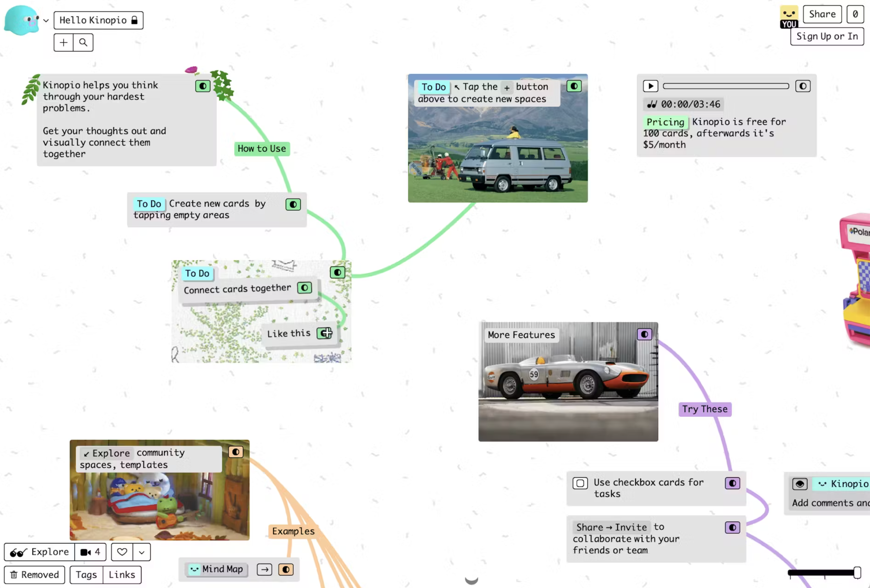Image resolution: width=870 pixels, height=588 pixels.
Task: Open the search magnifier button
Action: 83,42
